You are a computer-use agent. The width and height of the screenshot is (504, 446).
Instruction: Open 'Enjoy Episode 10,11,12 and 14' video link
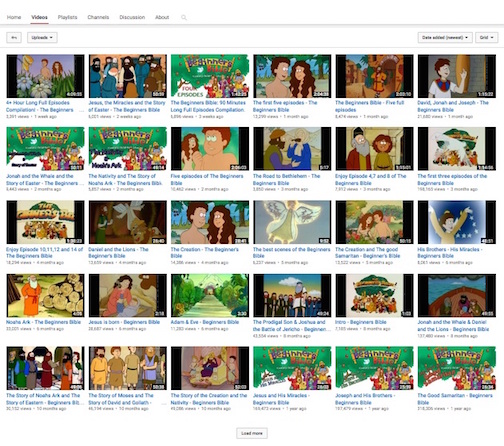[x=44, y=253]
